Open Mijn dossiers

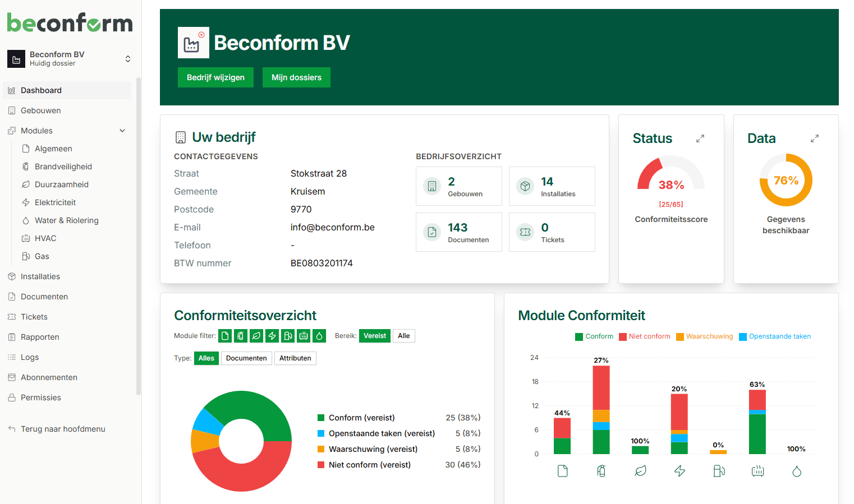point(296,77)
